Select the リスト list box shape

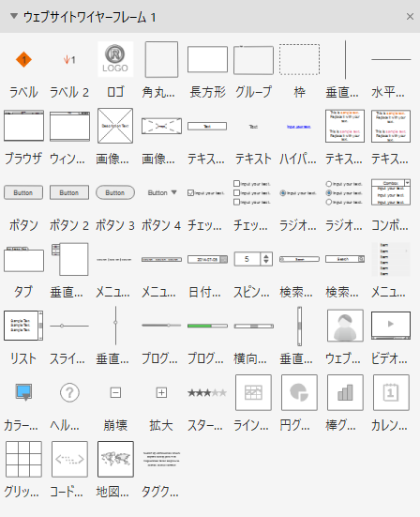[x=23, y=326]
